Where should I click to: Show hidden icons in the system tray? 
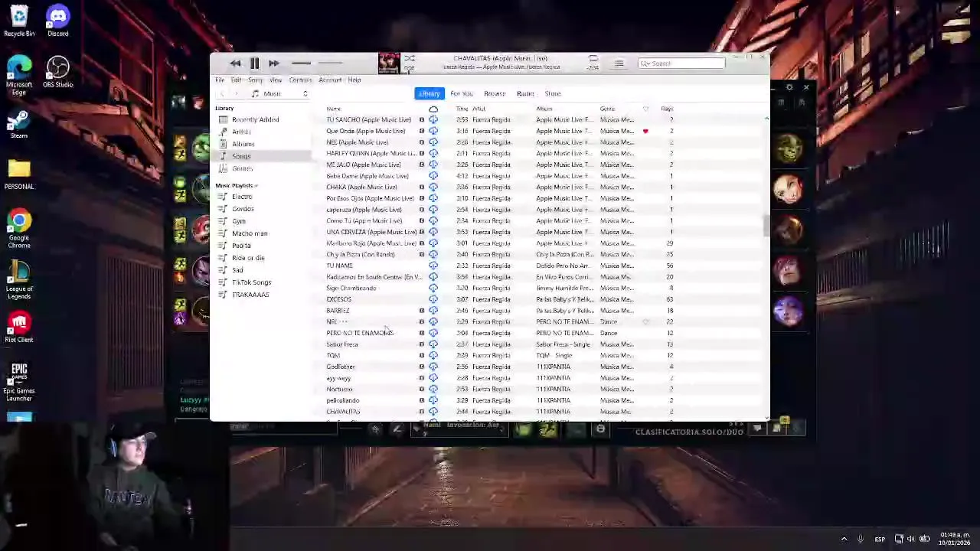pyautogui.click(x=844, y=539)
